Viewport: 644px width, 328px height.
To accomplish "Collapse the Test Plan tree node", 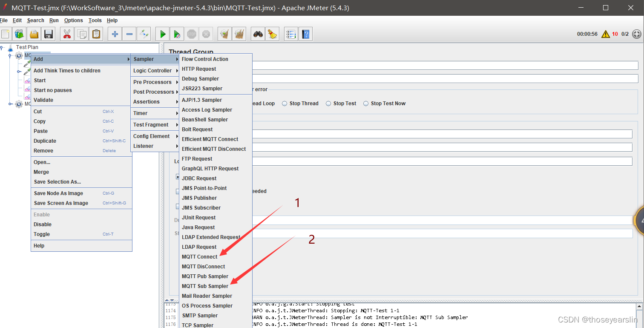I will (2, 47).
